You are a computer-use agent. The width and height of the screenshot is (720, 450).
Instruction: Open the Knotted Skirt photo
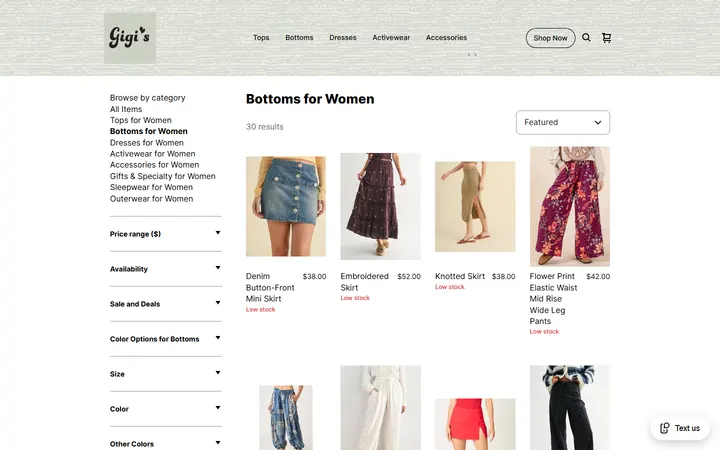coord(475,206)
